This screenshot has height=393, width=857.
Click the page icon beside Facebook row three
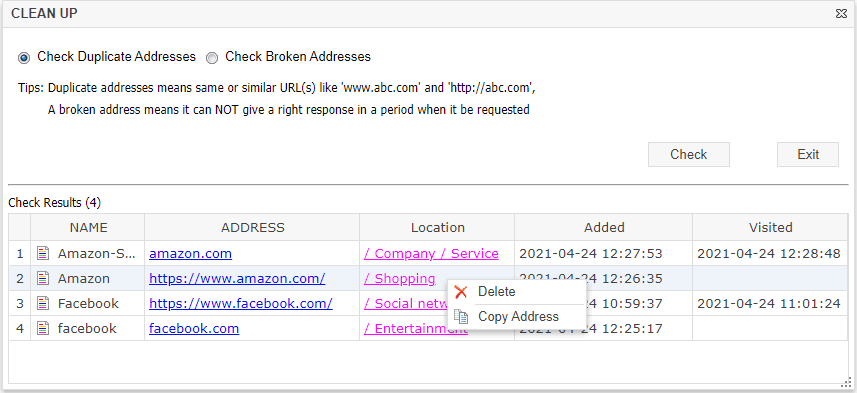pos(43,303)
